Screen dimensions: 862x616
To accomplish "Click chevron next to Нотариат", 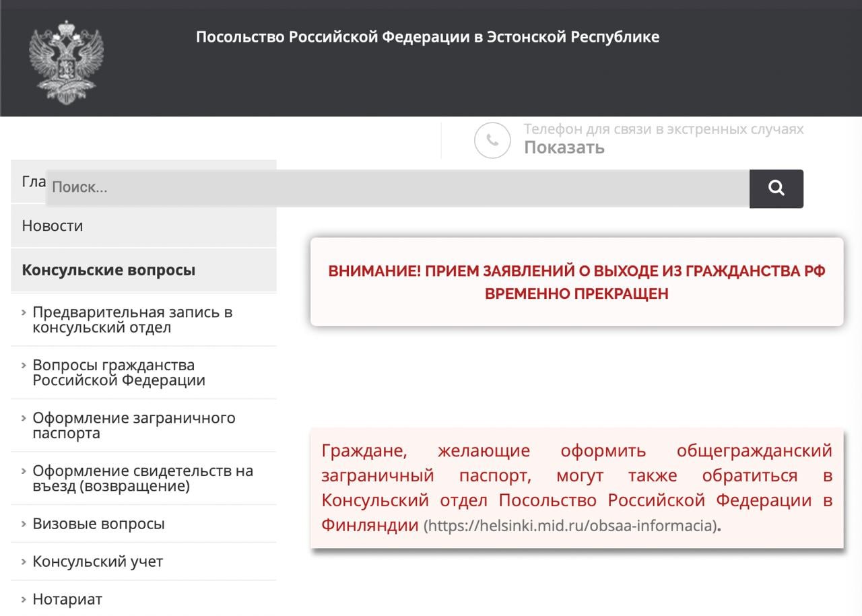I will 24,599.
